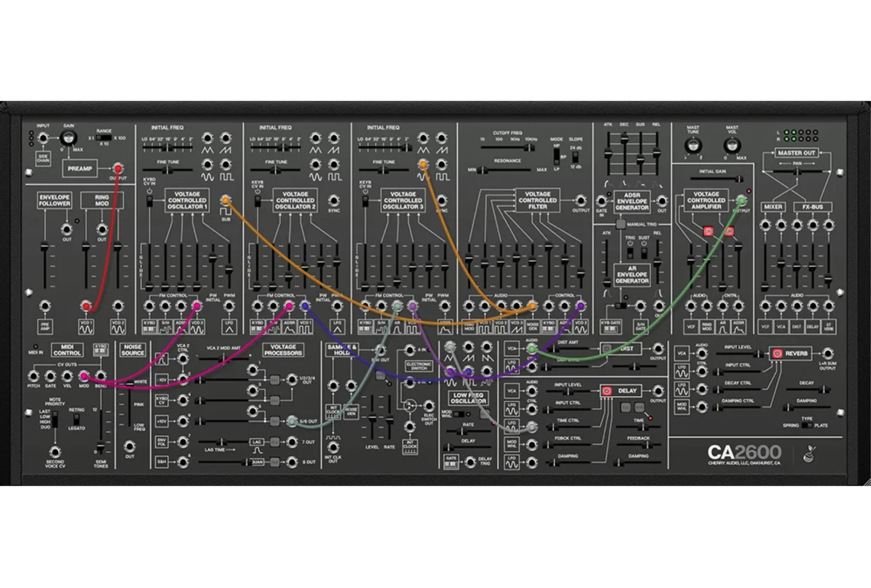Click the VCO 2 SYNC jack
Image resolution: width=871 pixels, height=588 pixels.
(334, 200)
